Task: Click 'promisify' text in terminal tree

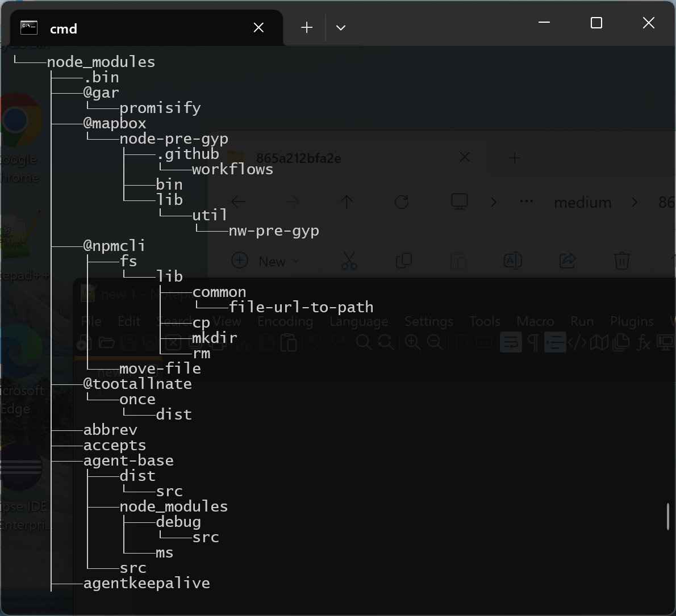Action: 160,108
